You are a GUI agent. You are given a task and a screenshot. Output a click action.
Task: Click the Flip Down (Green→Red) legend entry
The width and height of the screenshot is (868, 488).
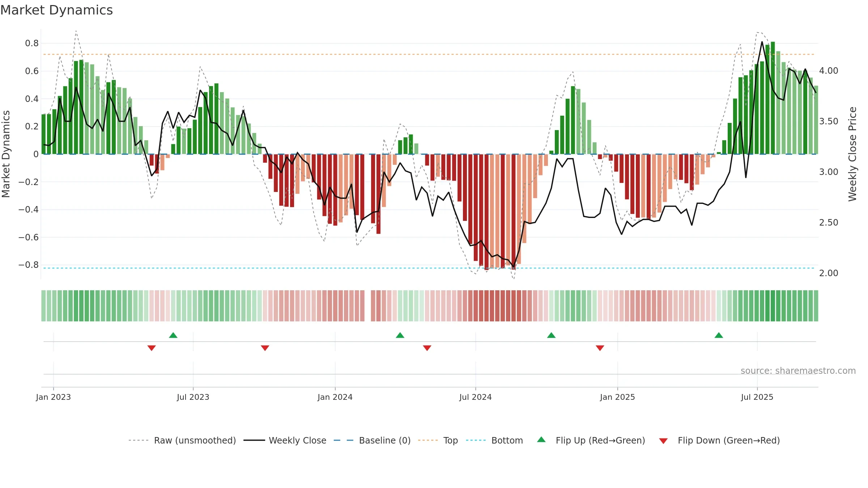coord(719,440)
